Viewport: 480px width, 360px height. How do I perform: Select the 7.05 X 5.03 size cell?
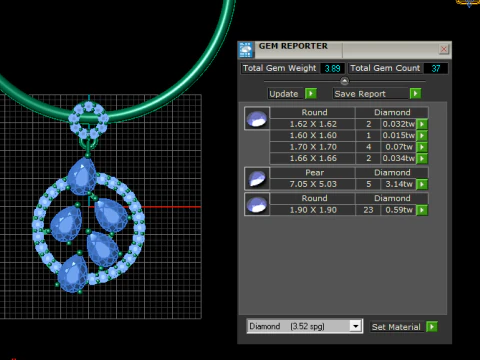tap(313, 184)
